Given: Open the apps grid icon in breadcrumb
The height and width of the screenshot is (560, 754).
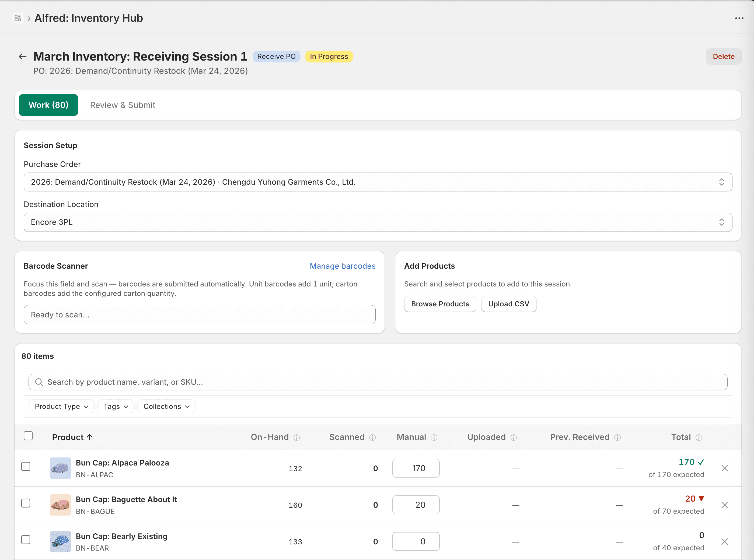Looking at the screenshot, I should (18, 18).
